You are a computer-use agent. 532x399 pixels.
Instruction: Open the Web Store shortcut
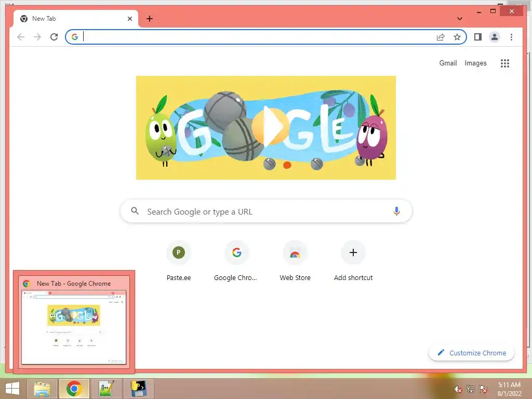pyautogui.click(x=295, y=261)
